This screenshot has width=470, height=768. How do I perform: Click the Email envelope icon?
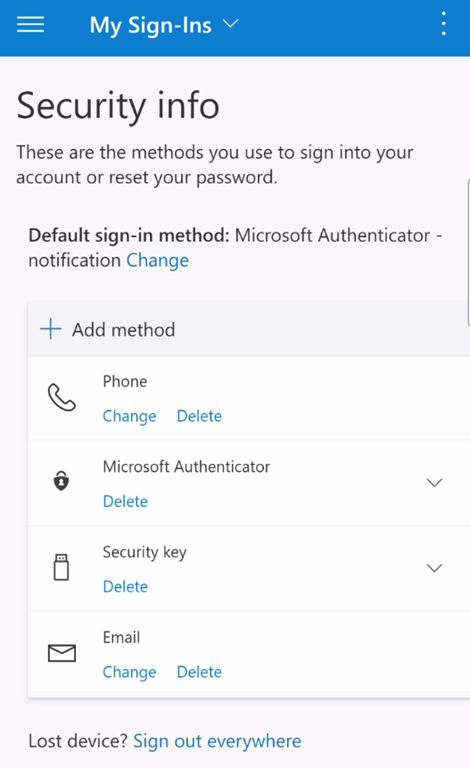[x=62, y=653]
